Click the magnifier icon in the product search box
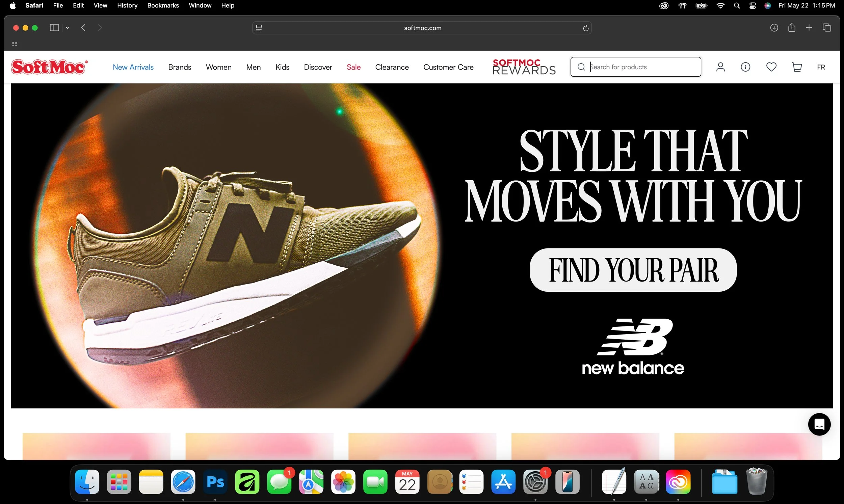Image resolution: width=844 pixels, height=504 pixels. click(581, 67)
